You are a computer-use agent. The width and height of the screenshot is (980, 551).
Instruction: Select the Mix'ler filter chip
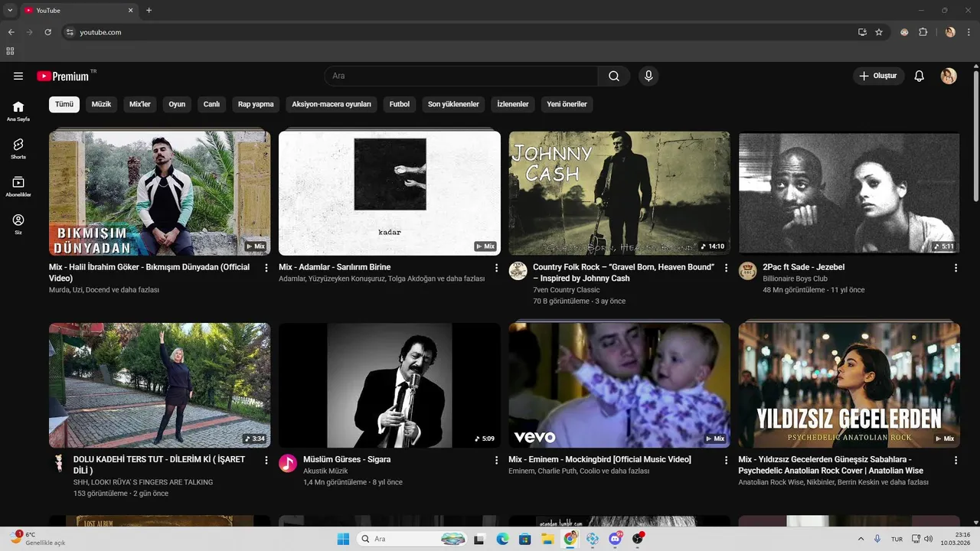tap(140, 104)
